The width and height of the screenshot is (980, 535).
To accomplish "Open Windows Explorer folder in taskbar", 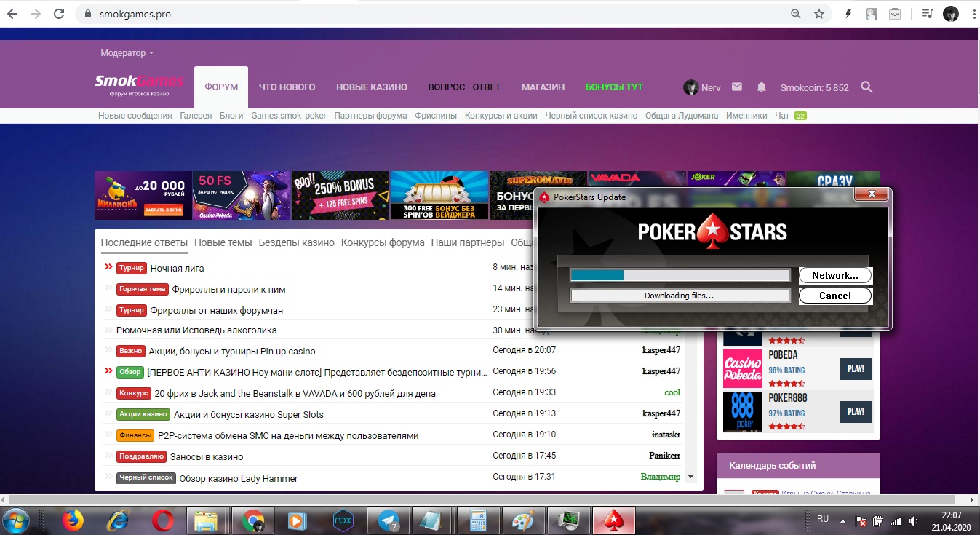I will [207, 520].
